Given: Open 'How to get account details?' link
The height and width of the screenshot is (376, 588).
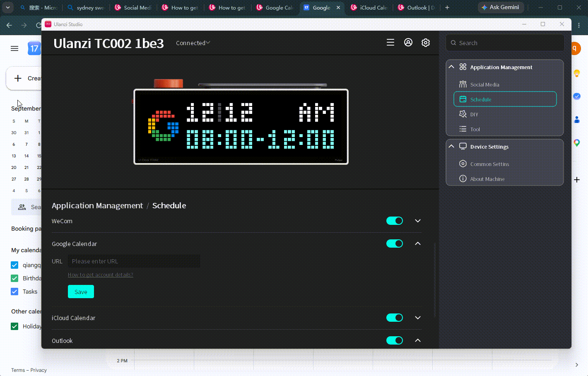Looking at the screenshot, I should tap(101, 275).
